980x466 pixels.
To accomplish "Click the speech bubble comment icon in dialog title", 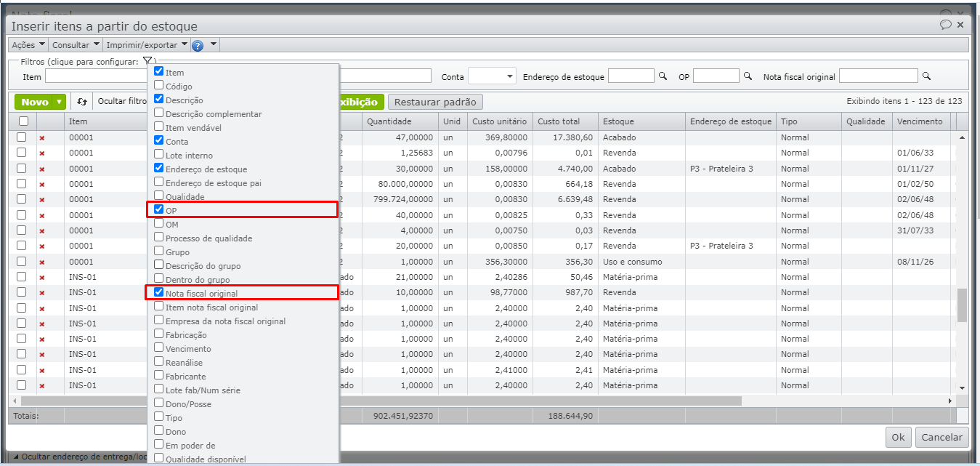I will (945, 25).
